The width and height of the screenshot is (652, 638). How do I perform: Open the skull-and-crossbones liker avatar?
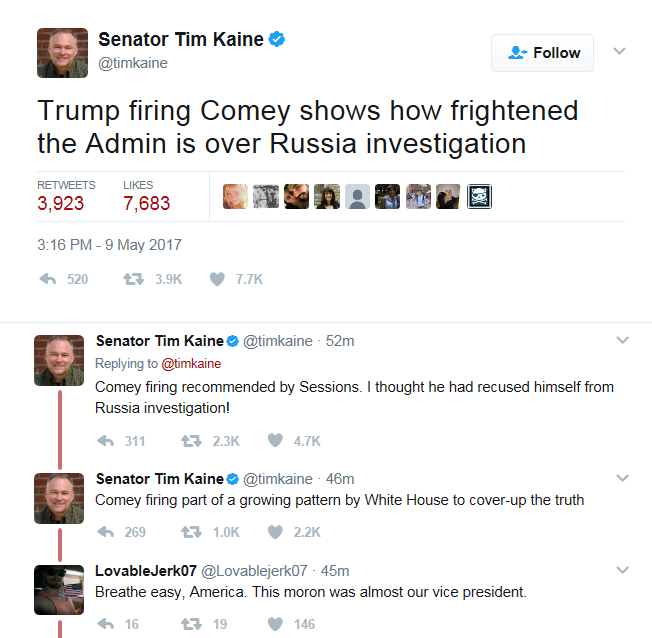(x=479, y=196)
